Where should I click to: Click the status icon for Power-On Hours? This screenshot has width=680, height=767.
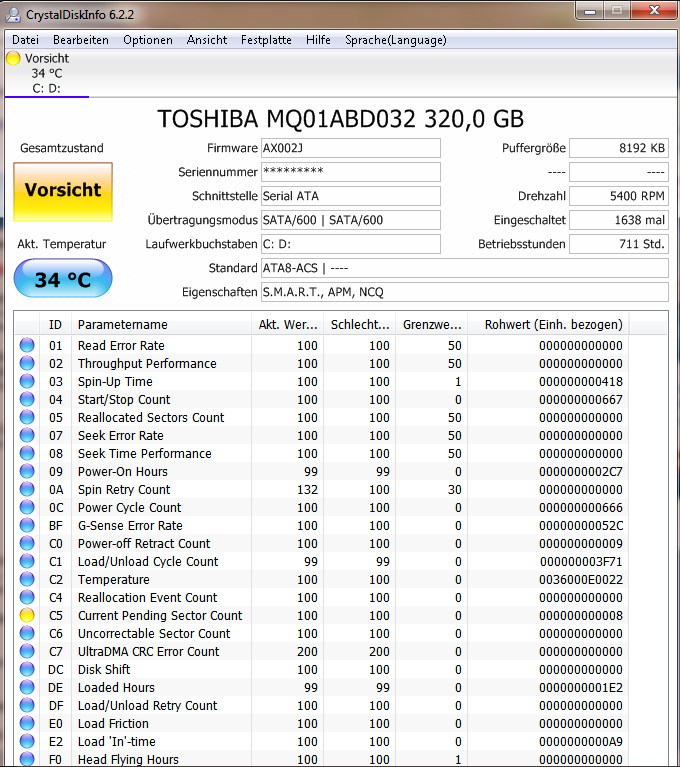pyautogui.click(x=27, y=472)
